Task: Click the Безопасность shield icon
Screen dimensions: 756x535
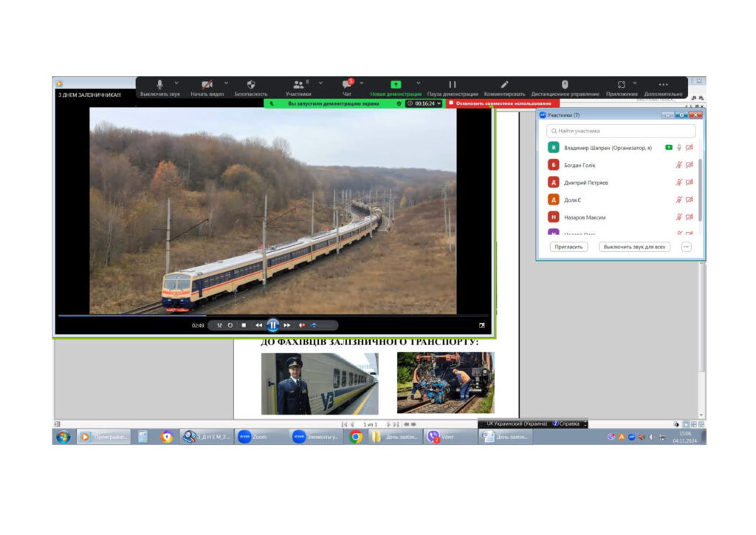Action: coord(251,84)
